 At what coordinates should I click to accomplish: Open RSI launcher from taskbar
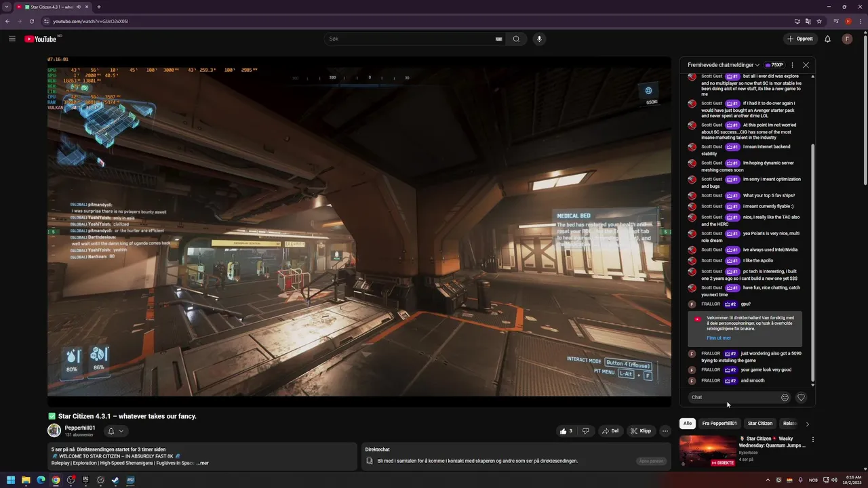click(x=130, y=480)
